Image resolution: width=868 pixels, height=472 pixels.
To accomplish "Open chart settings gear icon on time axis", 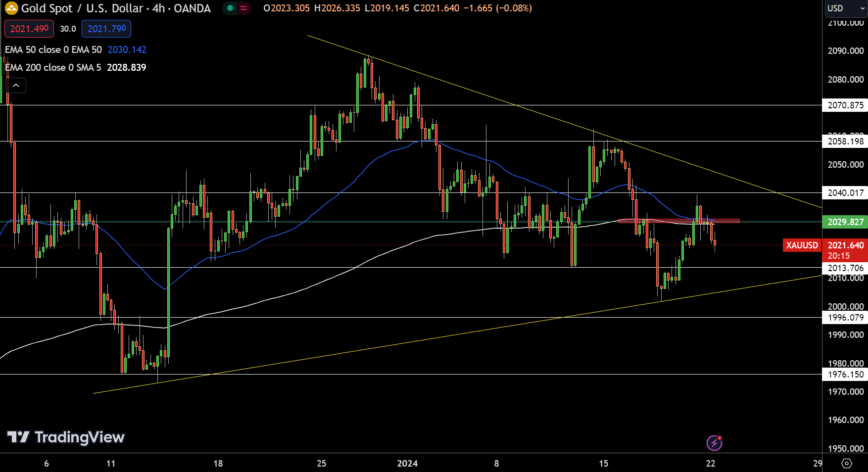I will coord(847,464).
